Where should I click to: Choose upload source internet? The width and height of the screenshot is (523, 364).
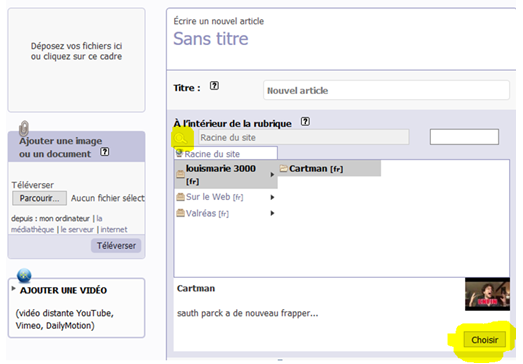[114, 230]
